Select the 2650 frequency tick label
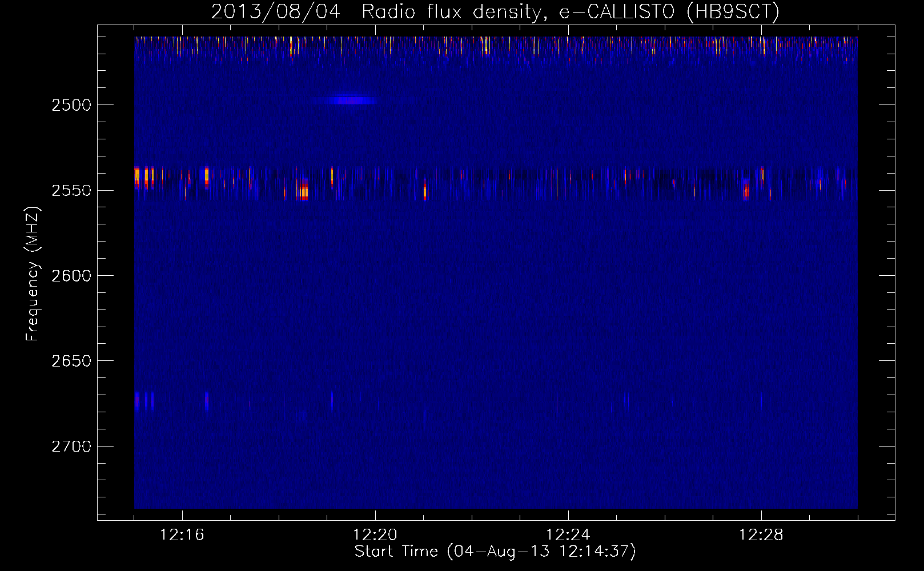This screenshot has height=571, width=924. click(x=71, y=361)
